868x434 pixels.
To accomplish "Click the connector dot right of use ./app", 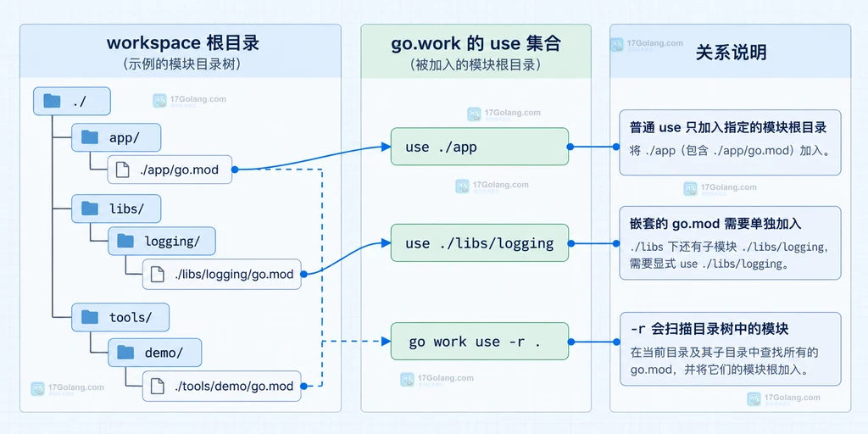I will coord(570,147).
